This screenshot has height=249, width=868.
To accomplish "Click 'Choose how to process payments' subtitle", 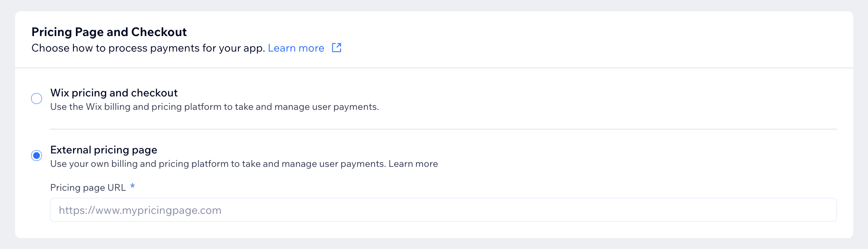I will tap(148, 48).
